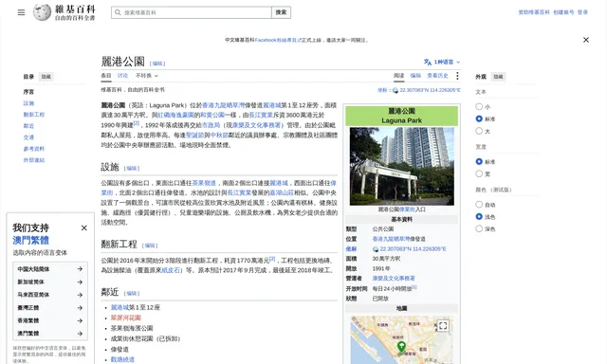Click the arrow next to 香港繁體
Image resolution: width=607 pixels, height=364 pixels.
pos(80,320)
